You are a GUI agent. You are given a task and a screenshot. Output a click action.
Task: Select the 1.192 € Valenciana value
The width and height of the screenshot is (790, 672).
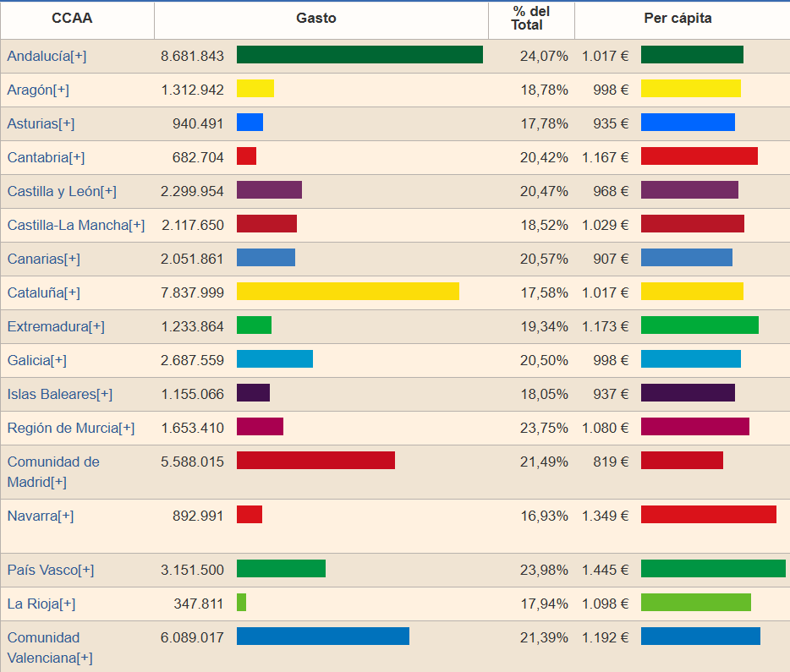pos(605,638)
